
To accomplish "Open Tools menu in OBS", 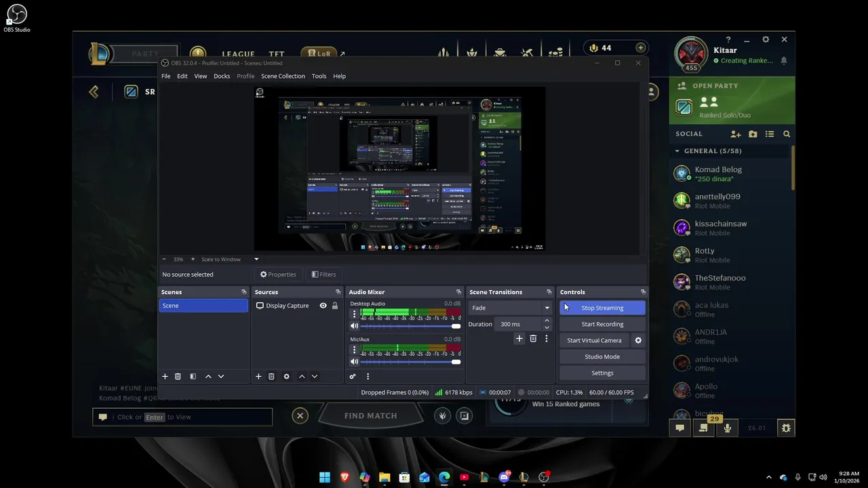I will click(x=319, y=76).
